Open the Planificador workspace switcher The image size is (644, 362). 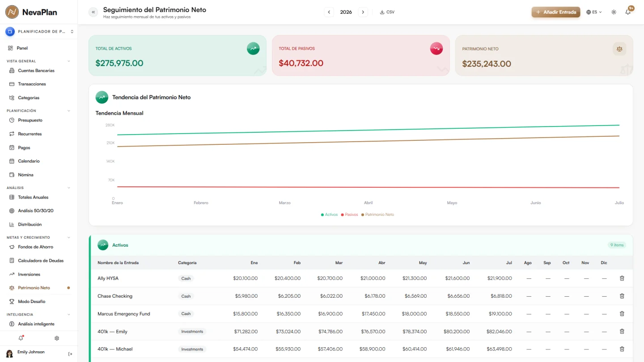point(39,32)
